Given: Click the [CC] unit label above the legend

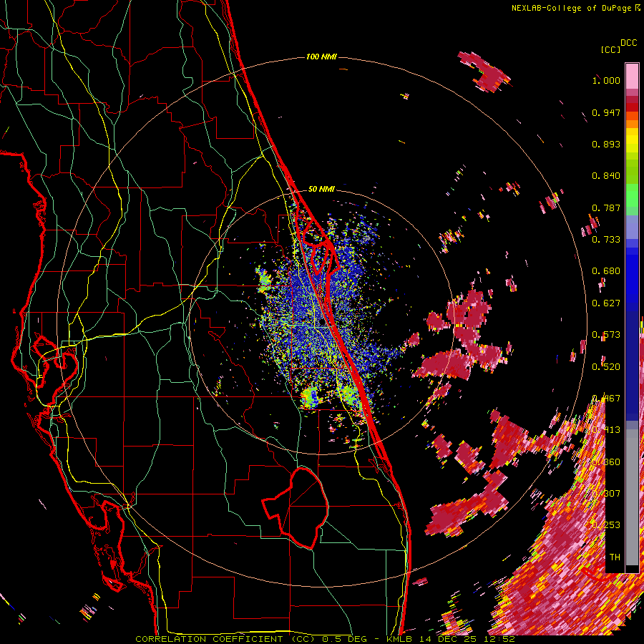Looking at the screenshot, I should point(610,50).
